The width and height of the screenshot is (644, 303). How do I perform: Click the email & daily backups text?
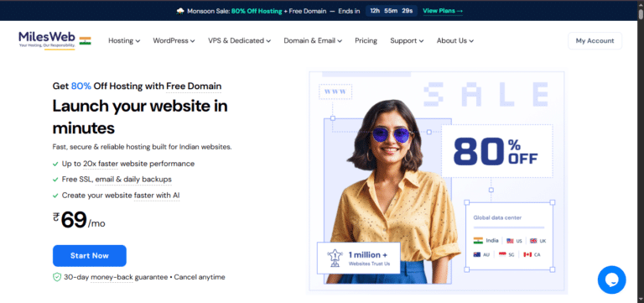click(133, 180)
